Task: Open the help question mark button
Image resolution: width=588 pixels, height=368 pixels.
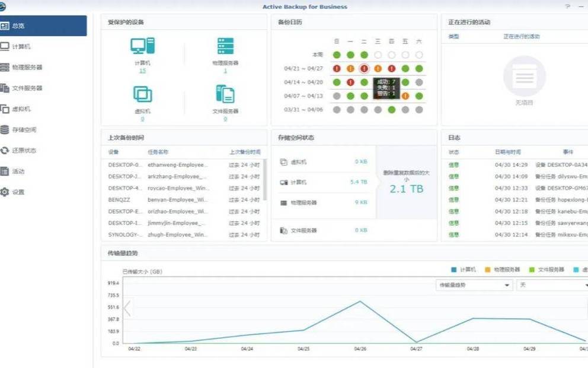Action: click(x=568, y=7)
